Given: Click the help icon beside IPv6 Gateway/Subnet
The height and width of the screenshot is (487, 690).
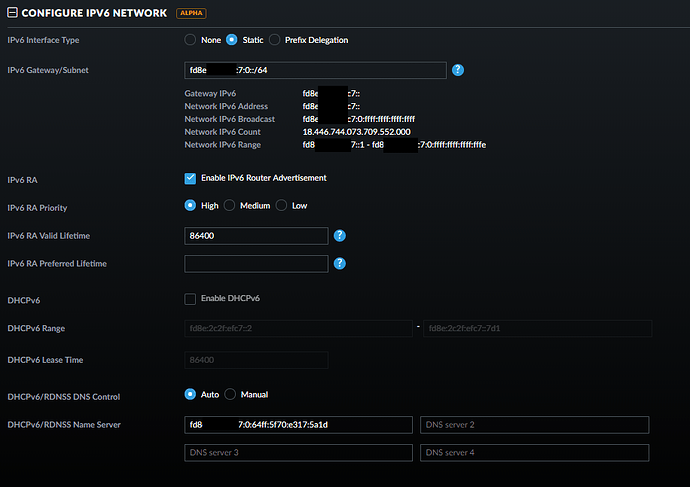Looking at the screenshot, I should 458,70.
